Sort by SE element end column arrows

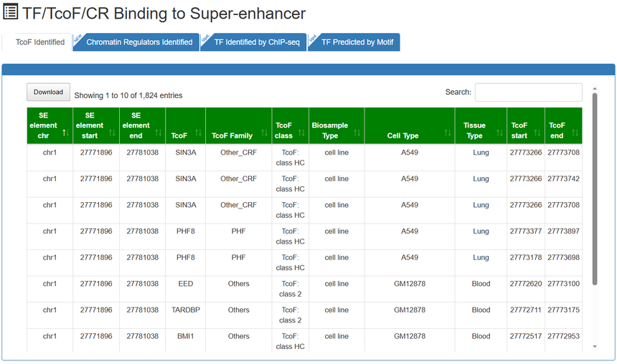[158, 133]
